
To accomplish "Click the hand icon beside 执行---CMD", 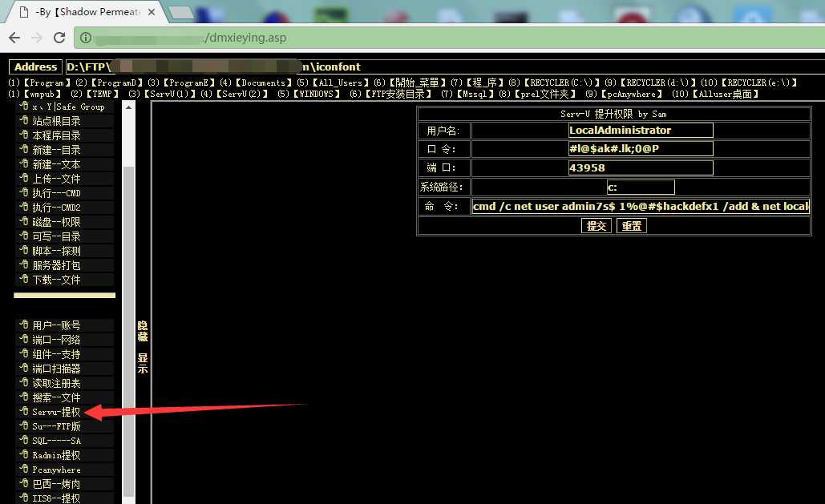I will pos(24,192).
